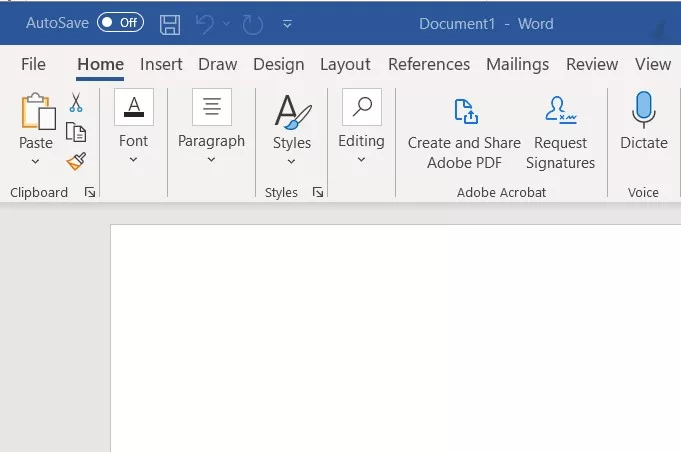
Task: Expand the Paragraph group chevron
Action: click(x=211, y=160)
